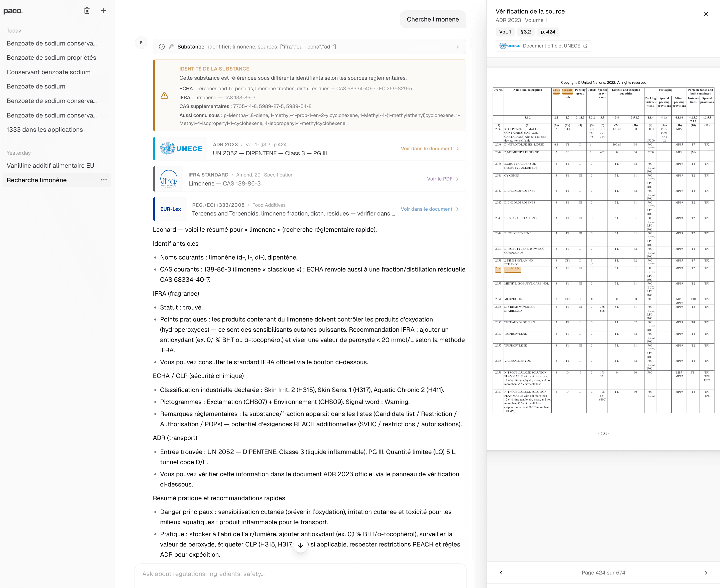The width and height of the screenshot is (720, 588).
Task: Open the Vanilline additif alimentaire EU conversation
Action: point(51,166)
